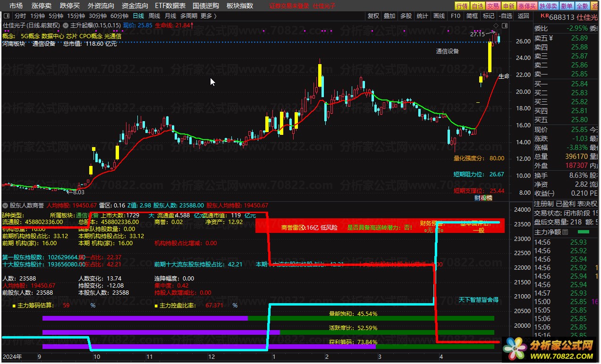This screenshot has width=601, height=364.
Task: Open the 外资流向 menu
Action: tap(101, 6)
